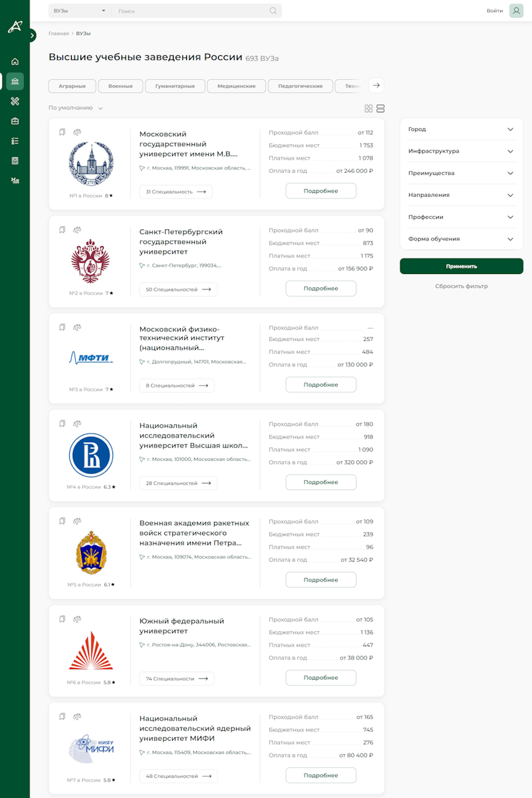Click Подробнее for Военная академия ракетных войск
The image size is (532, 798).
coord(321,580)
